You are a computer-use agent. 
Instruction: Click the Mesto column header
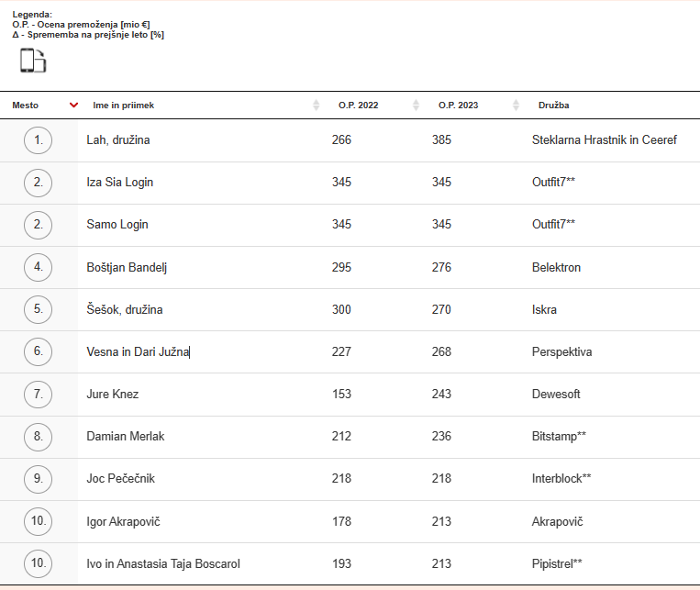(x=26, y=106)
